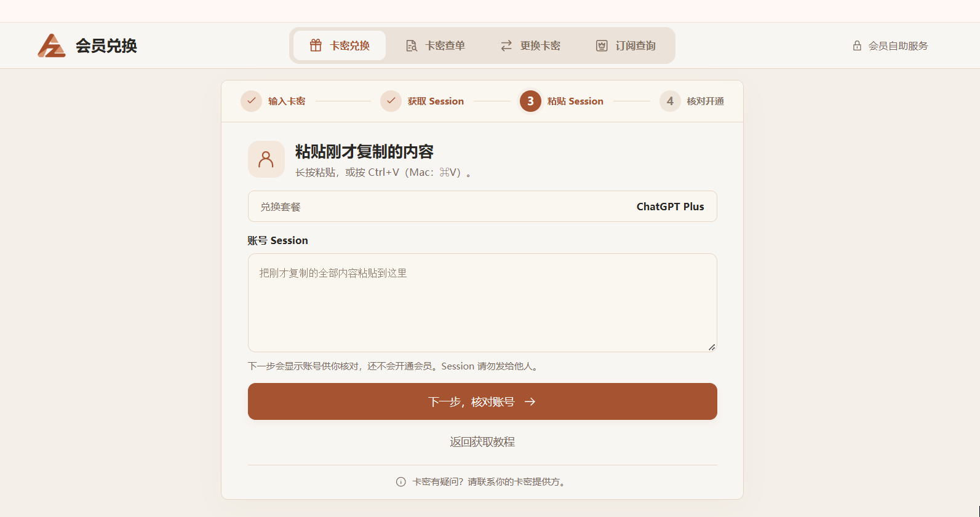
Task: Click the crown icon beside 订阅查询
Action: 602,45
